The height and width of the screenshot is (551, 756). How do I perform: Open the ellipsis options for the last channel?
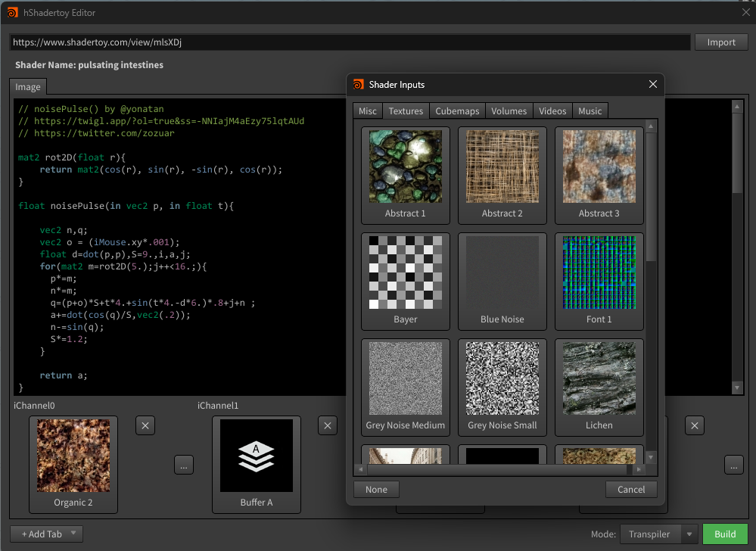click(734, 465)
